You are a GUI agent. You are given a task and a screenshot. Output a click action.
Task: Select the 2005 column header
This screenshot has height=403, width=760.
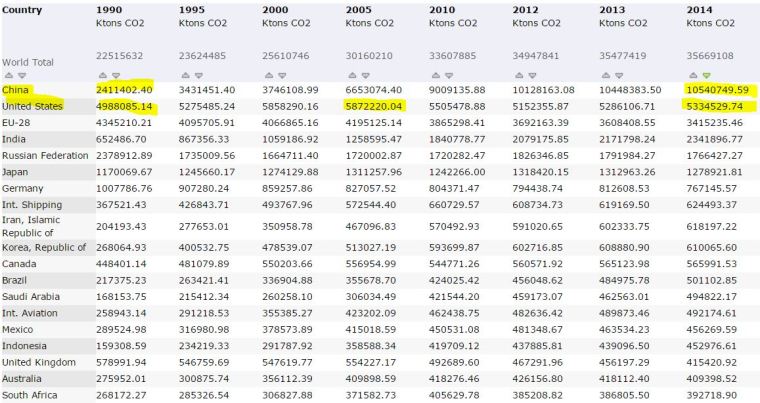click(359, 10)
